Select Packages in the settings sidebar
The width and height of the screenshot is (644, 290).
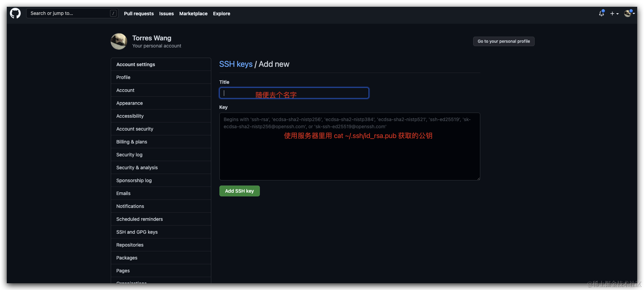click(x=161, y=258)
